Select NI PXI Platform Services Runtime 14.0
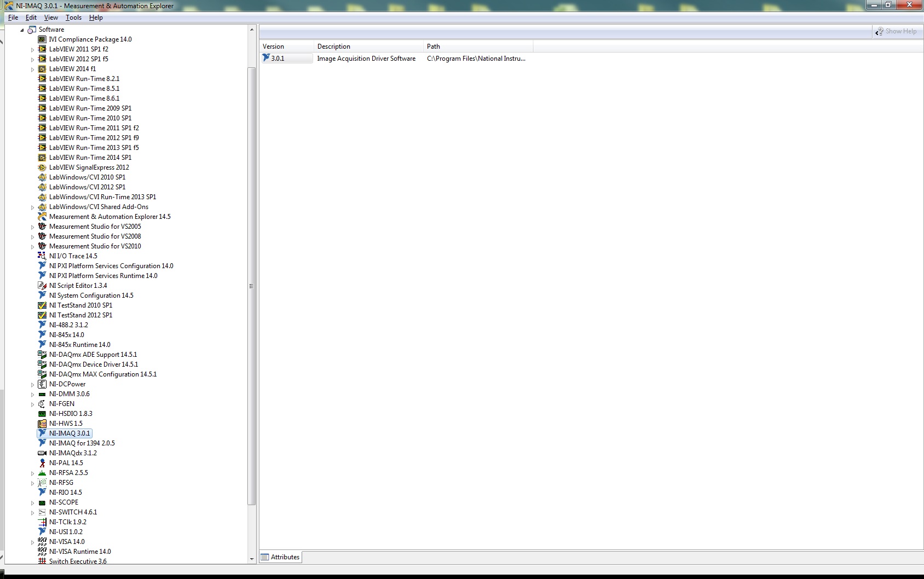 tap(103, 276)
